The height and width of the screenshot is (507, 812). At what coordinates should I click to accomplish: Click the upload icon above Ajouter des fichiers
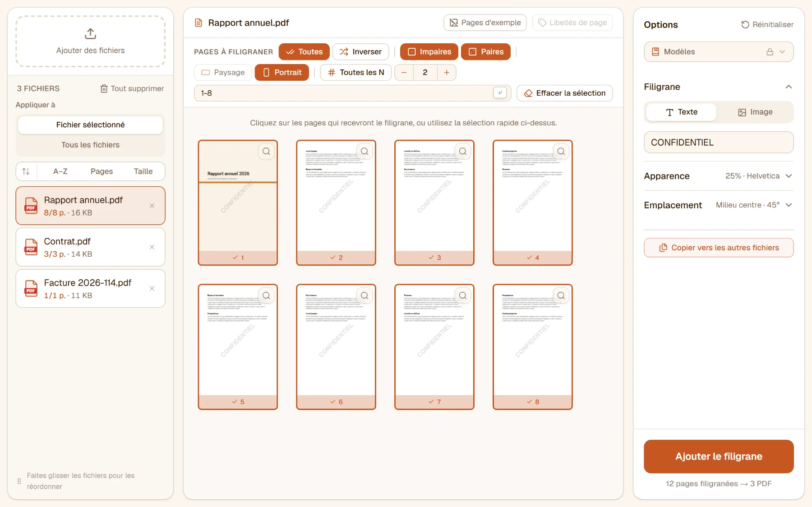click(x=90, y=34)
